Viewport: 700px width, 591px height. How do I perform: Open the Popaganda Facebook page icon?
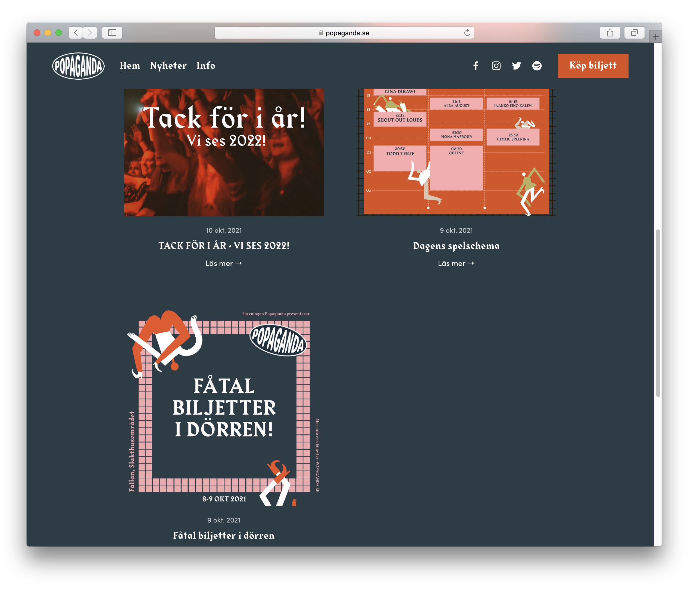pos(476,66)
